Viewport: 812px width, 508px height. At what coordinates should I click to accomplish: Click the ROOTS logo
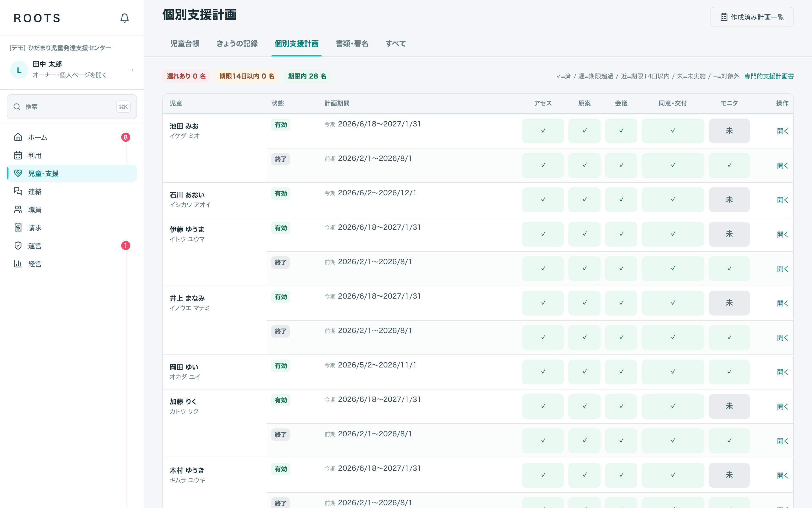(x=37, y=18)
